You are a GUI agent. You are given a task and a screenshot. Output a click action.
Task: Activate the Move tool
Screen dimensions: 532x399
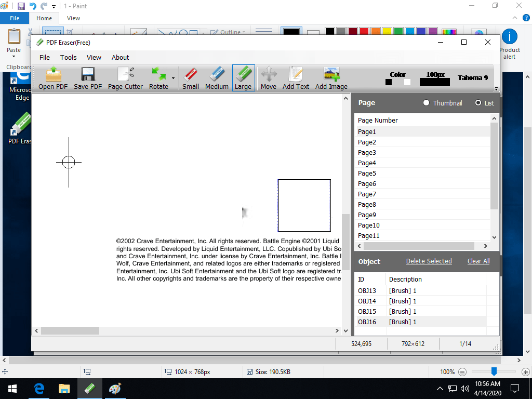tap(269, 78)
